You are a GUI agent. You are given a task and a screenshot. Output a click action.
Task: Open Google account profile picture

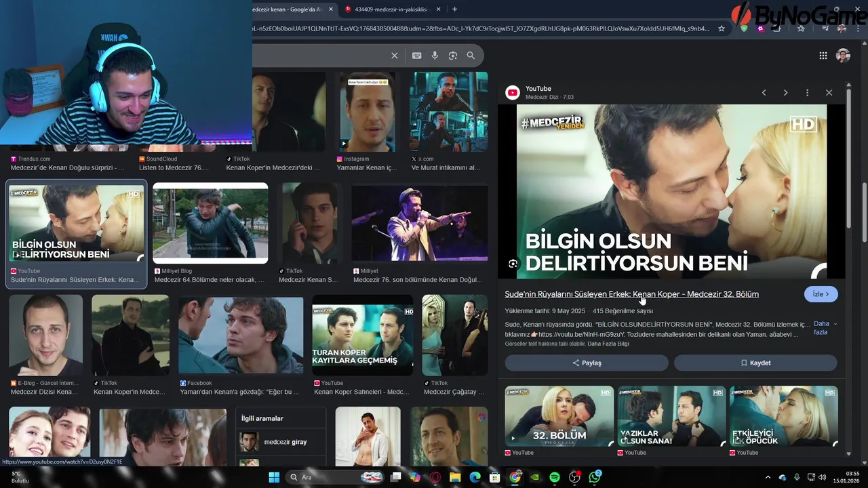[843, 56]
